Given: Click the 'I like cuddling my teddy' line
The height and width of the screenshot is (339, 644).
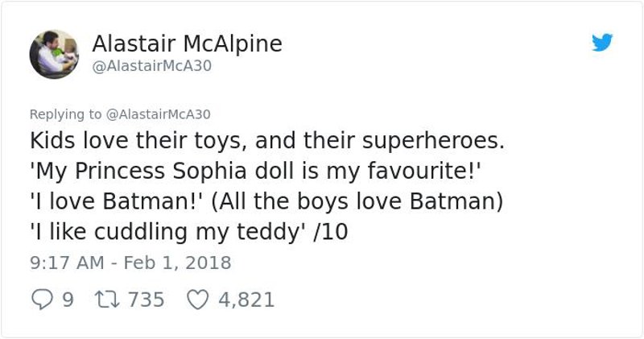Looking at the screenshot, I should 167,232.
